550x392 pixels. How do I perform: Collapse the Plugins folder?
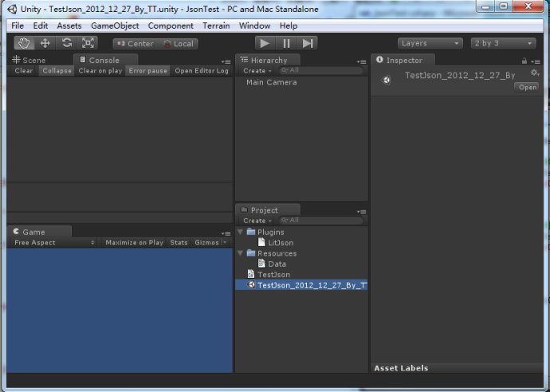click(241, 232)
